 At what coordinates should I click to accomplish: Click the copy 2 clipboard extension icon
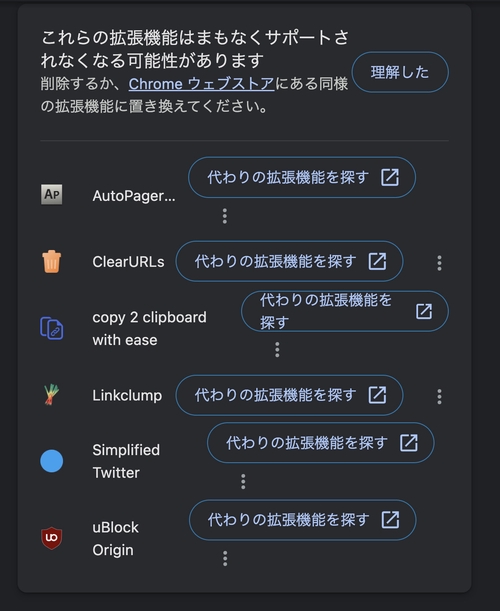[51, 328]
